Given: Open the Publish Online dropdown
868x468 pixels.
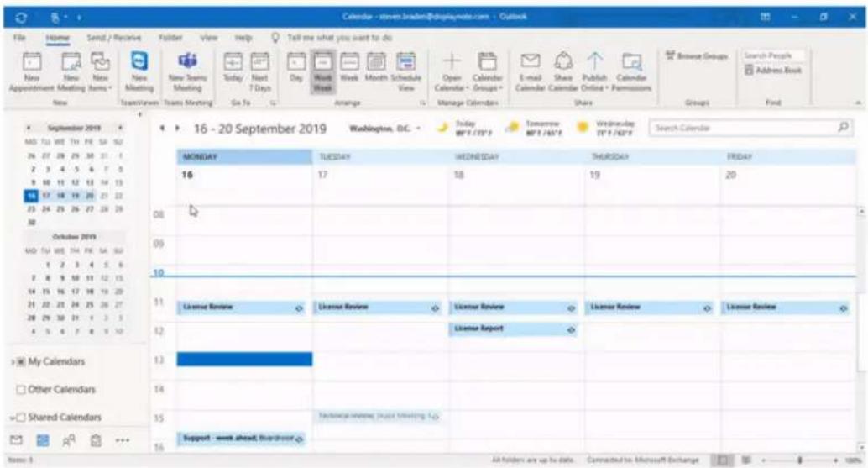Looking at the screenshot, I should (594, 72).
